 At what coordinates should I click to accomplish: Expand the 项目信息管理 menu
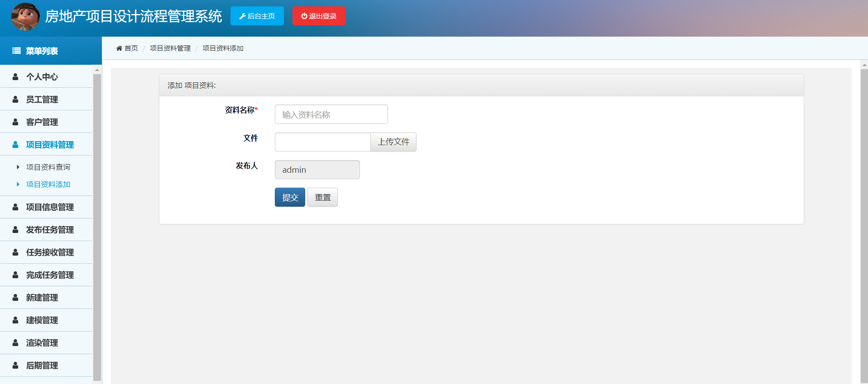tap(46, 207)
